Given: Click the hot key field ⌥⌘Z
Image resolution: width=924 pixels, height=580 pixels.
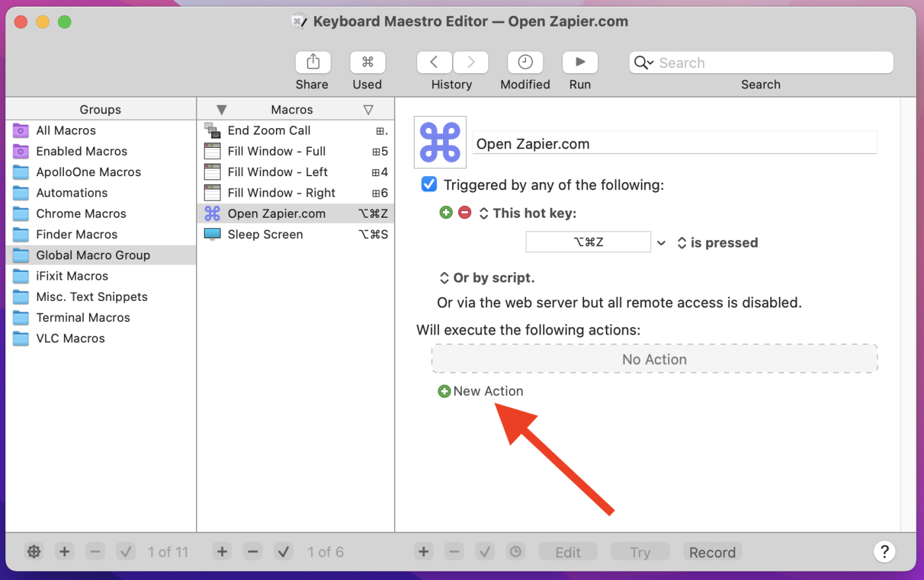Looking at the screenshot, I should click(588, 242).
